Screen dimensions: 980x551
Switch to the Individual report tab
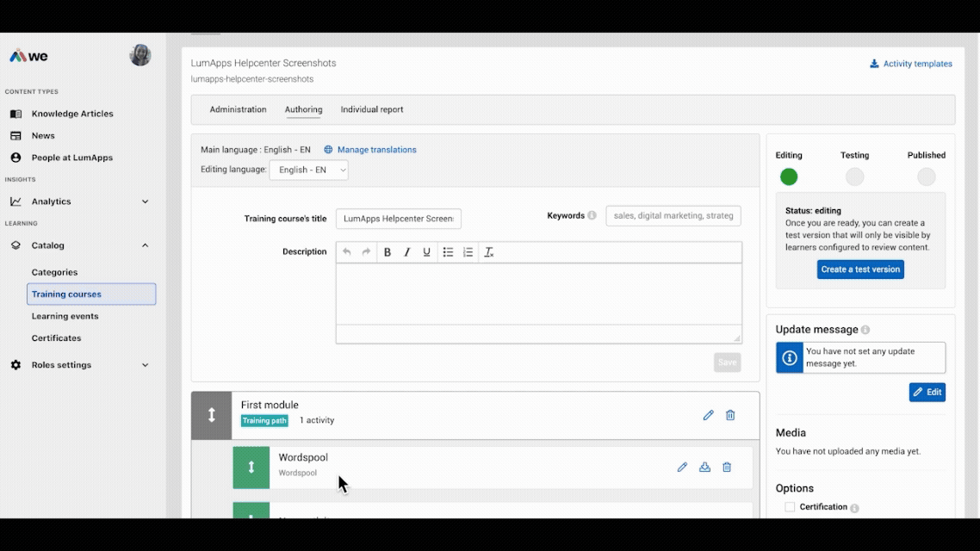[372, 109]
